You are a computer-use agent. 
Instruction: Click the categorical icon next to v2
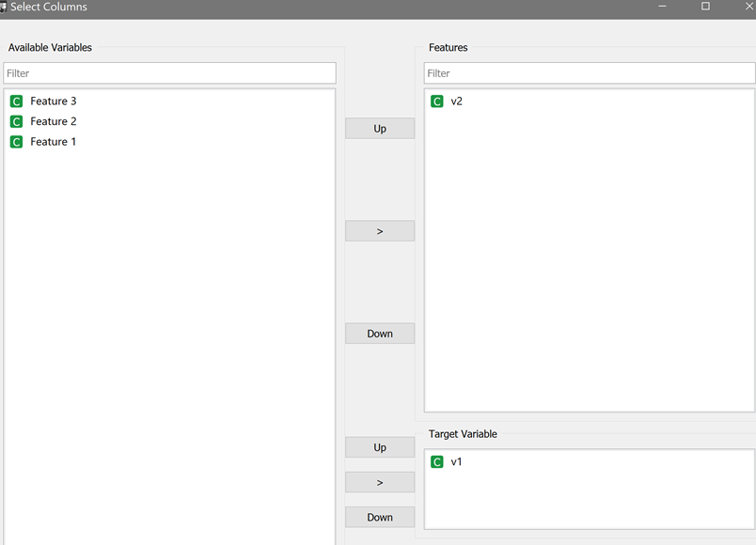[437, 101]
